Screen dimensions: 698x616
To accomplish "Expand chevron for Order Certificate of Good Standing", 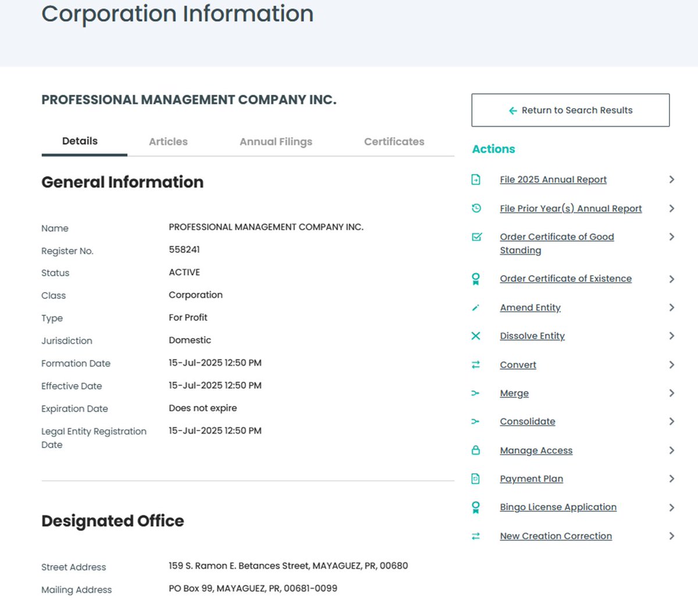I will click(x=672, y=237).
